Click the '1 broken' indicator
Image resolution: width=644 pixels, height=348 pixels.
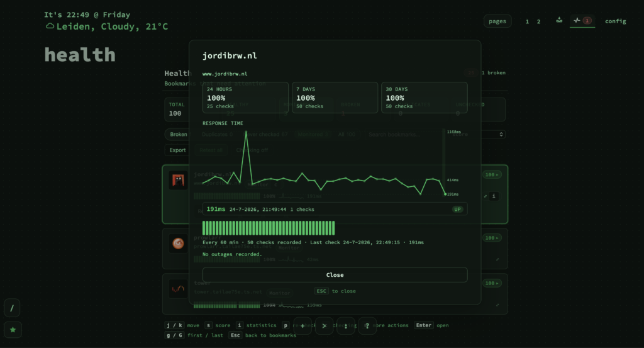tap(493, 73)
